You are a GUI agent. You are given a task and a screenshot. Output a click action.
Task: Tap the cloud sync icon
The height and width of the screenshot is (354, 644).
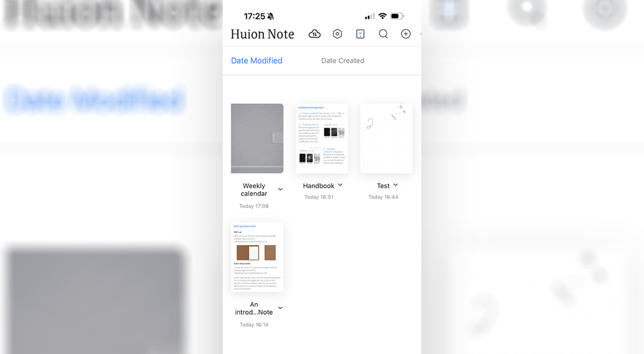(x=314, y=34)
